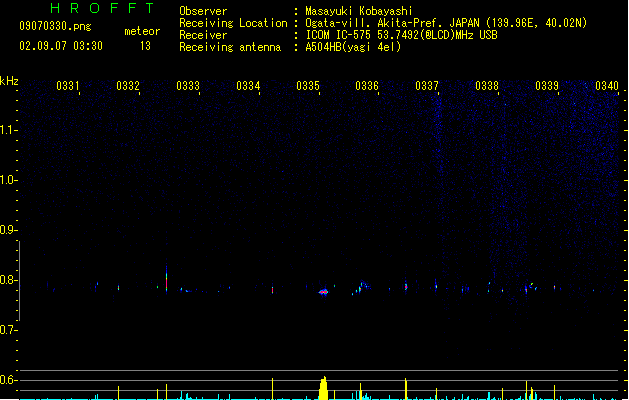The width and height of the screenshot is (629, 400).
Task: Click the Ogata-vill. Akita-Pref. JAPAN location text
Action: click(x=446, y=23)
